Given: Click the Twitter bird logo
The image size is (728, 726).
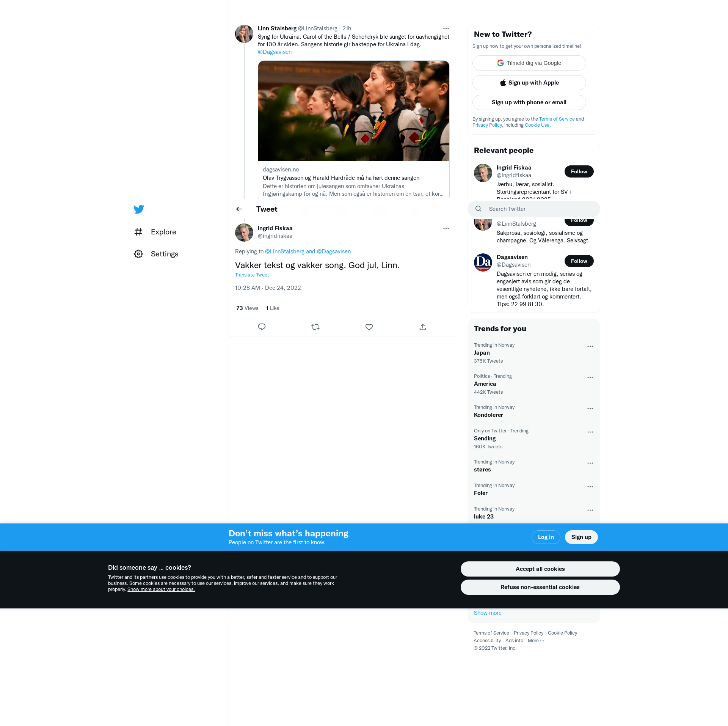Looking at the screenshot, I should pos(139,209).
